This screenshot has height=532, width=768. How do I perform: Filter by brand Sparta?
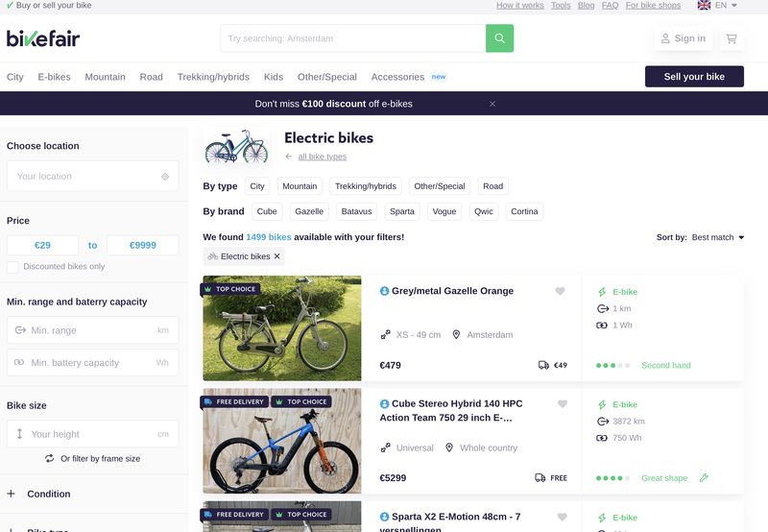[x=402, y=211]
